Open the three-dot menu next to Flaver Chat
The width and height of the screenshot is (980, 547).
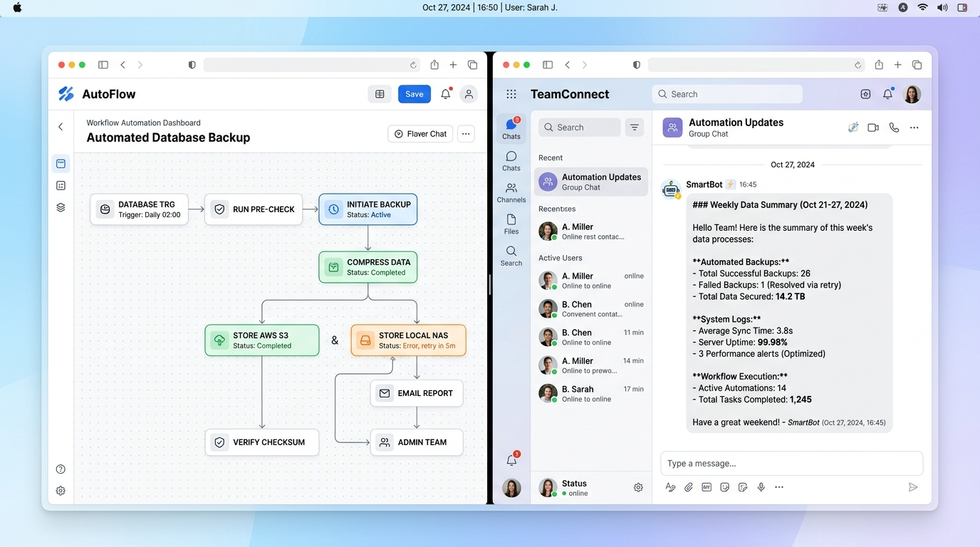[x=466, y=134]
